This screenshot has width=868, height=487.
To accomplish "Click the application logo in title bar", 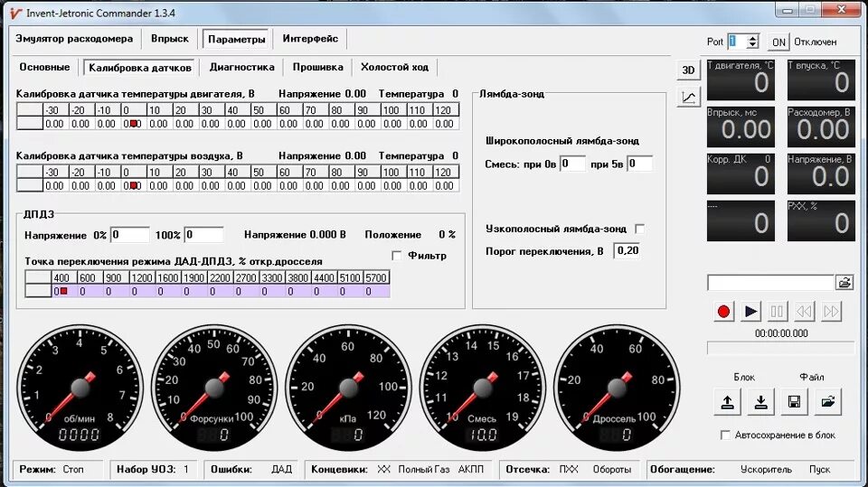I will coord(16,13).
